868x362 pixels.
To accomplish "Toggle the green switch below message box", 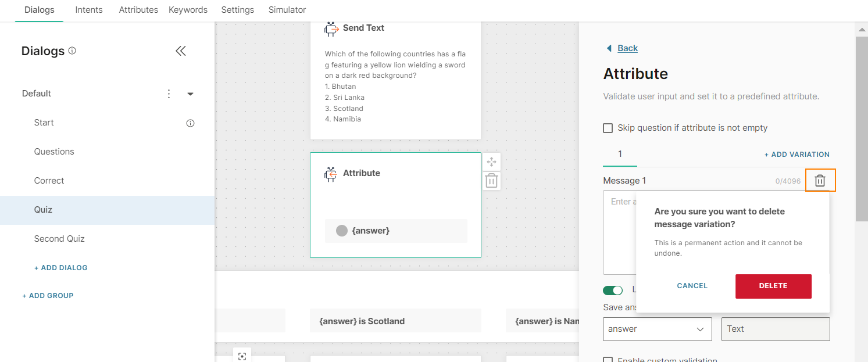I will pyautogui.click(x=613, y=290).
